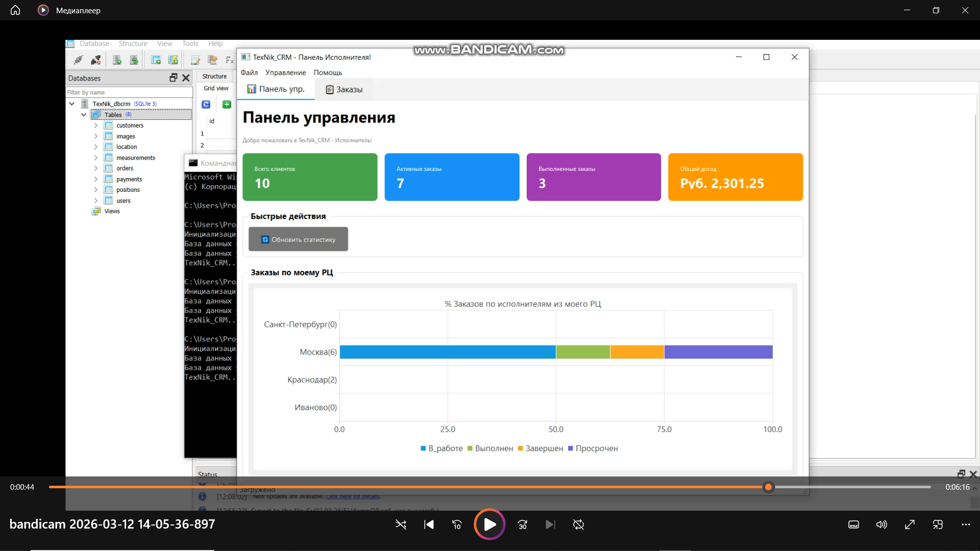Open volume control icon
The height and width of the screenshot is (551, 980).
point(881,524)
